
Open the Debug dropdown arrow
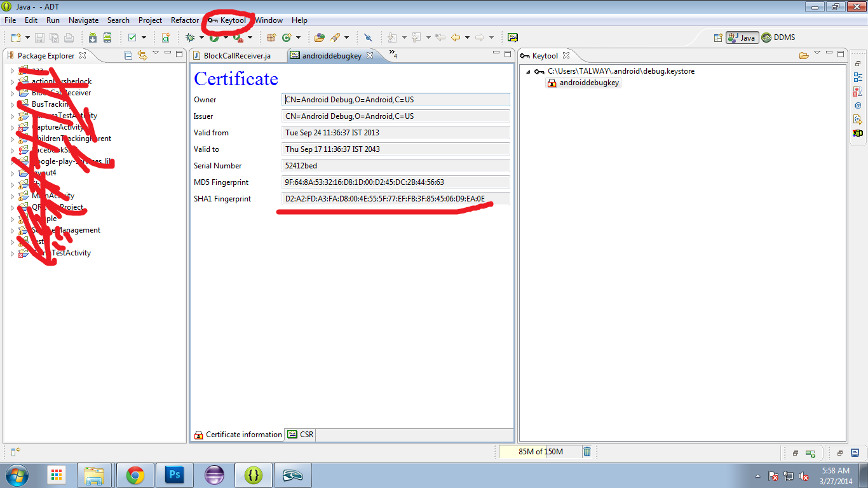pyautogui.click(x=201, y=37)
